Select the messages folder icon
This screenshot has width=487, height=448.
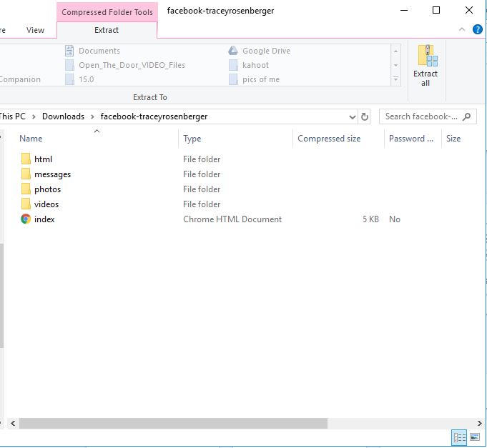26,174
